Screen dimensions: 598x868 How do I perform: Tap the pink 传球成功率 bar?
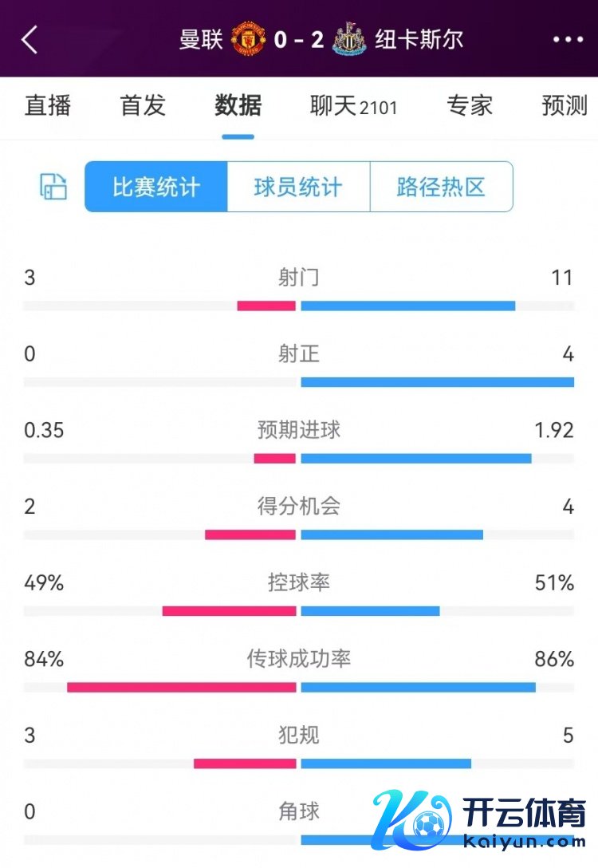pyautogui.click(x=181, y=687)
